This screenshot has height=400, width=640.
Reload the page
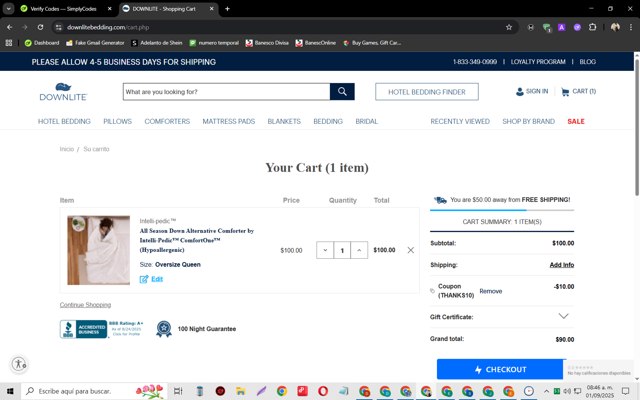[40, 27]
